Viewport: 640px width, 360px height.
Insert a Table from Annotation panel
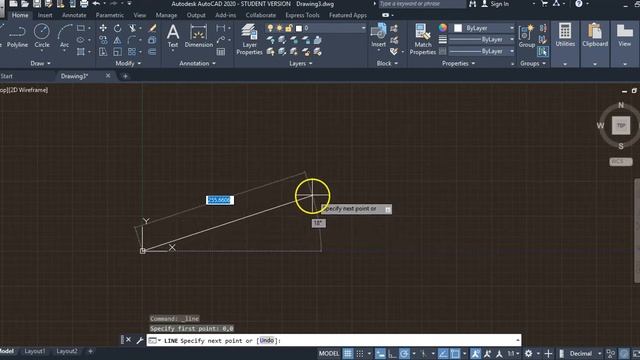(x=220, y=52)
